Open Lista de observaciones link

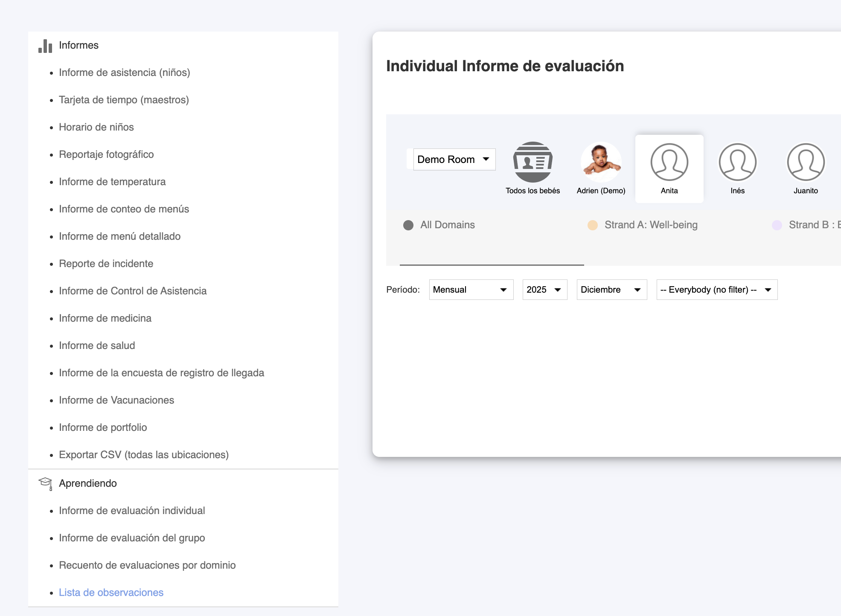tap(111, 593)
